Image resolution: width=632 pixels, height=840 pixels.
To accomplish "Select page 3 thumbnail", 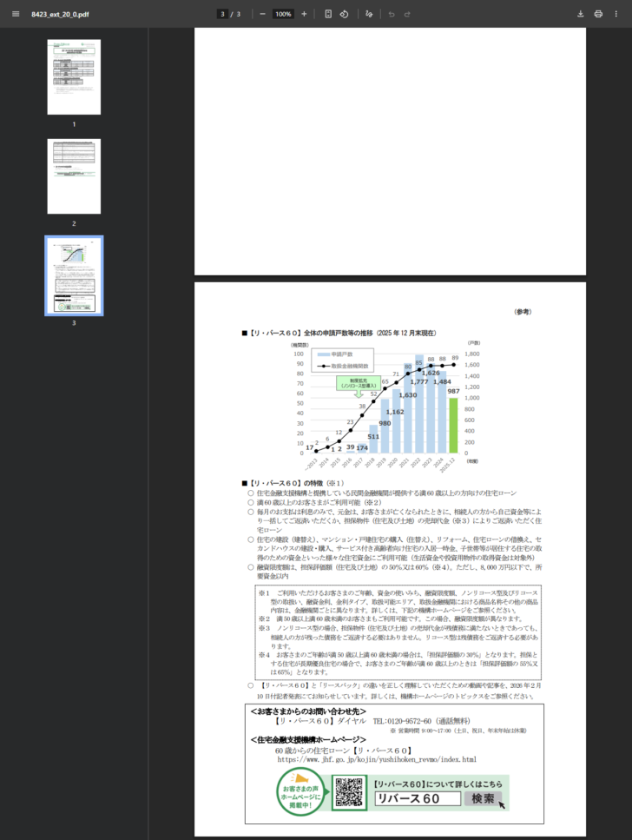I will click(x=74, y=275).
